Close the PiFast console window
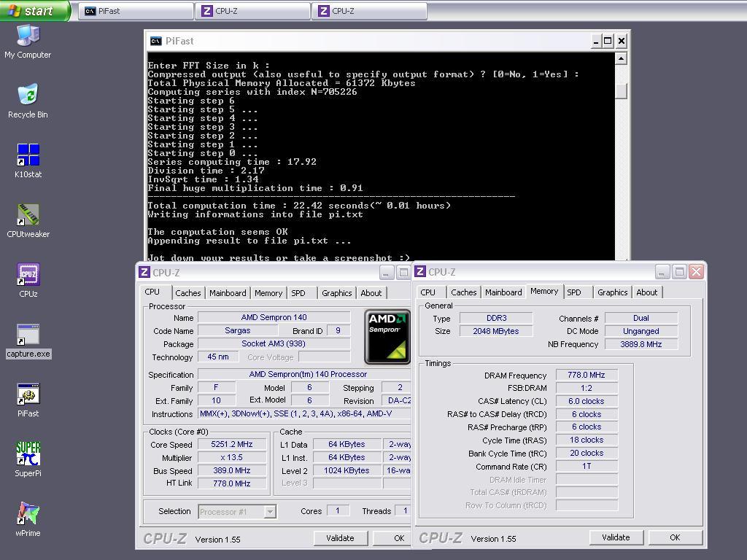The width and height of the screenshot is (747, 560). [622, 42]
